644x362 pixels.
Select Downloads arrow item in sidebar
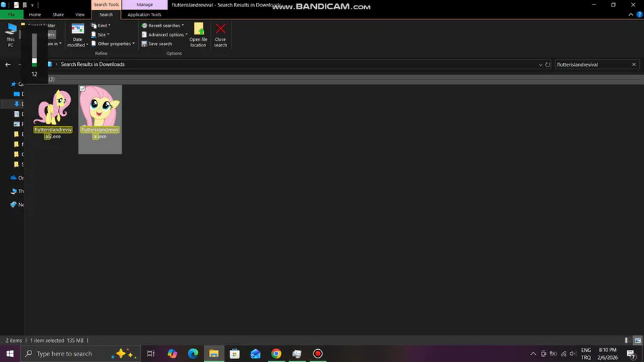[x=17, y=104]
